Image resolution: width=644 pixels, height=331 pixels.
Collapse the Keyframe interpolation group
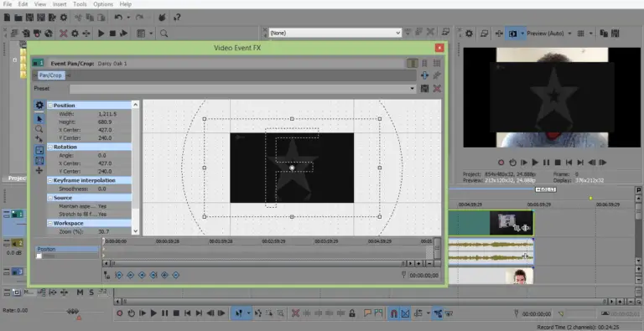point(50,181)
